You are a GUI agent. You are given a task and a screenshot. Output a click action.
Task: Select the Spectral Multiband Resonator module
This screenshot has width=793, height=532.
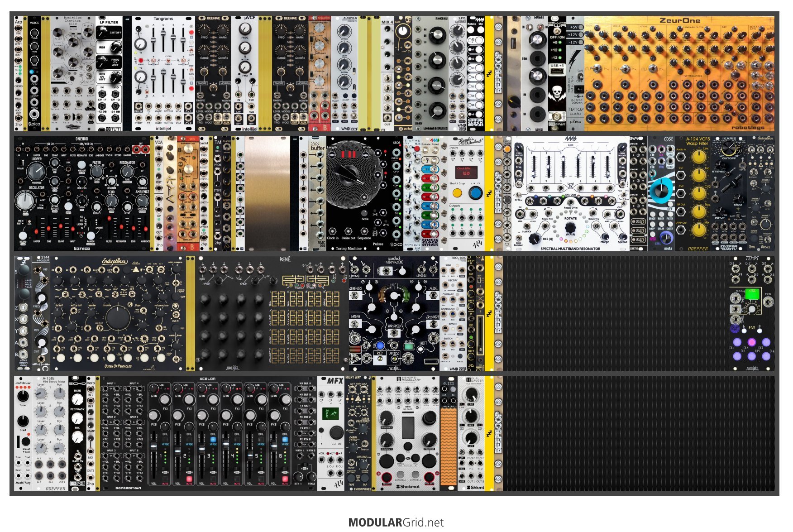(x=571, y=193)
